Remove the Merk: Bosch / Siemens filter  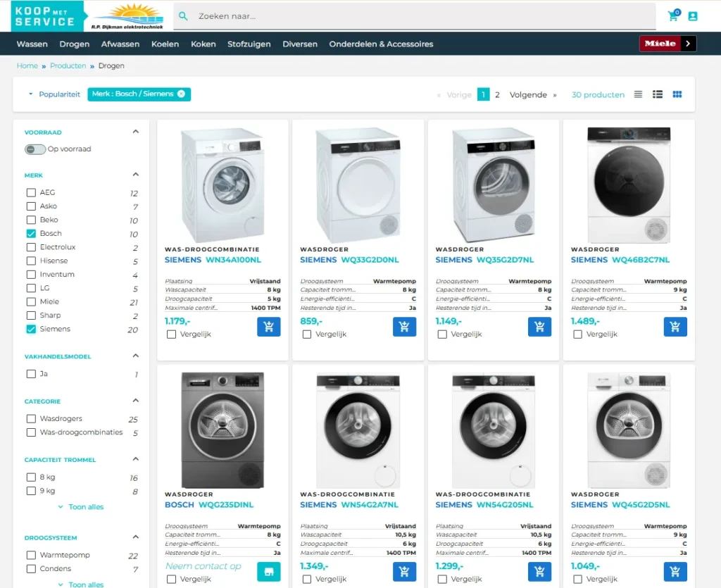(181, 94)
